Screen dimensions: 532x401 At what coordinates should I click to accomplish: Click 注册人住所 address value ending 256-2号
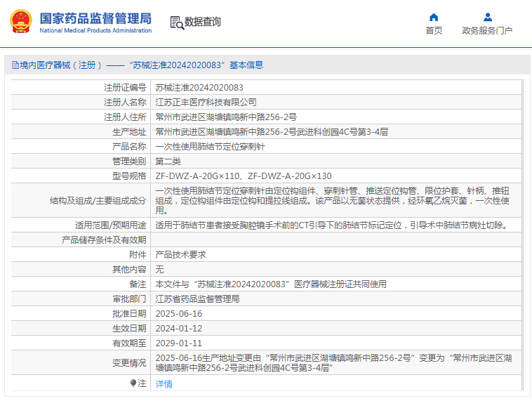226,117
